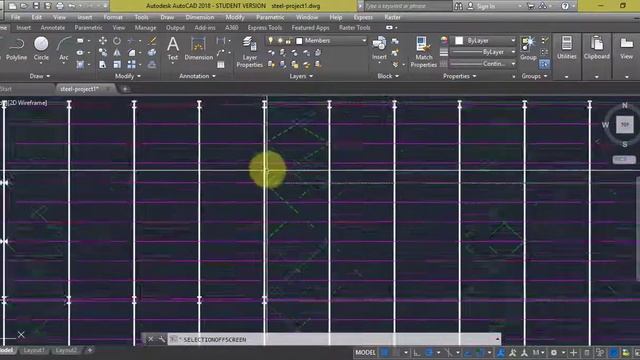Select the Polyline tool
640x360 pixels.
point(16,49)
